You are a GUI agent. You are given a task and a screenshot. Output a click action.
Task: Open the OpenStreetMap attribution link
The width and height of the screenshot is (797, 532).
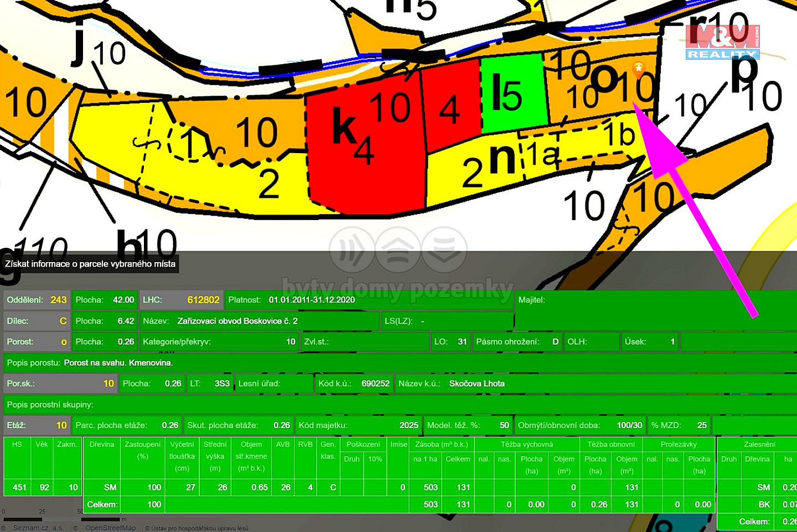pyautogui.click(x=110, y=528)
